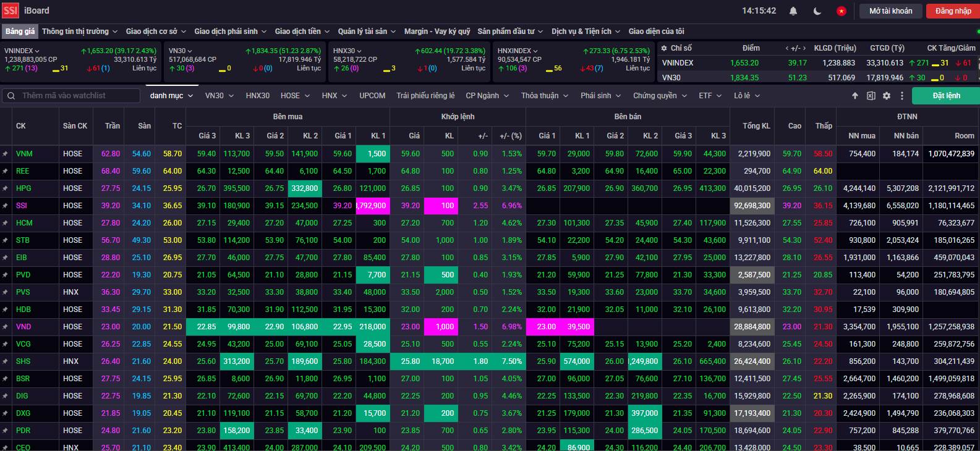Toggle dark mode with the moon icon

pos(817,11)
